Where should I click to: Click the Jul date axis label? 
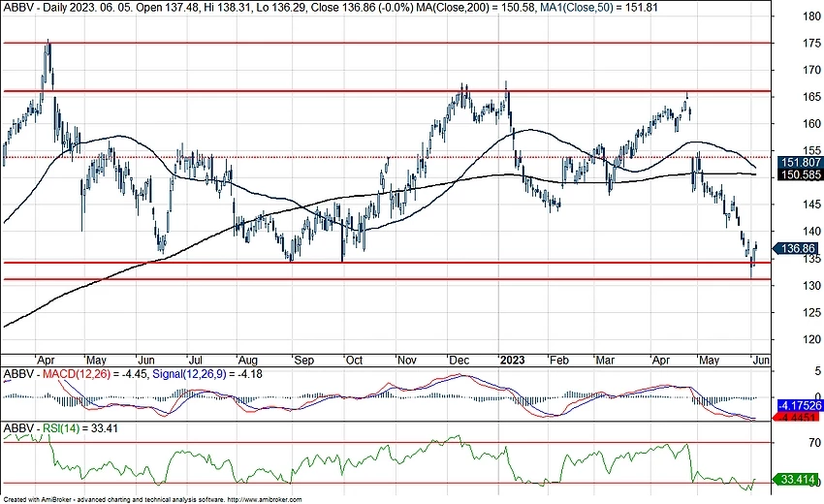click(x=195, y=361)
